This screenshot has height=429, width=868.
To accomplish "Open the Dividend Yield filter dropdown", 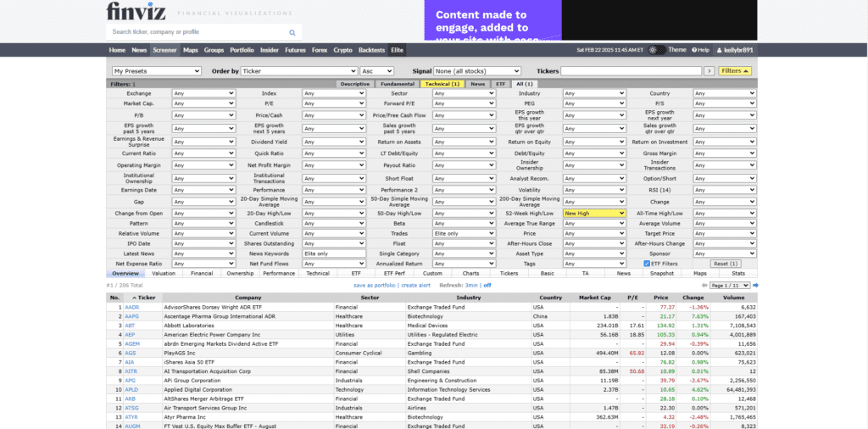I will [334, 142].
